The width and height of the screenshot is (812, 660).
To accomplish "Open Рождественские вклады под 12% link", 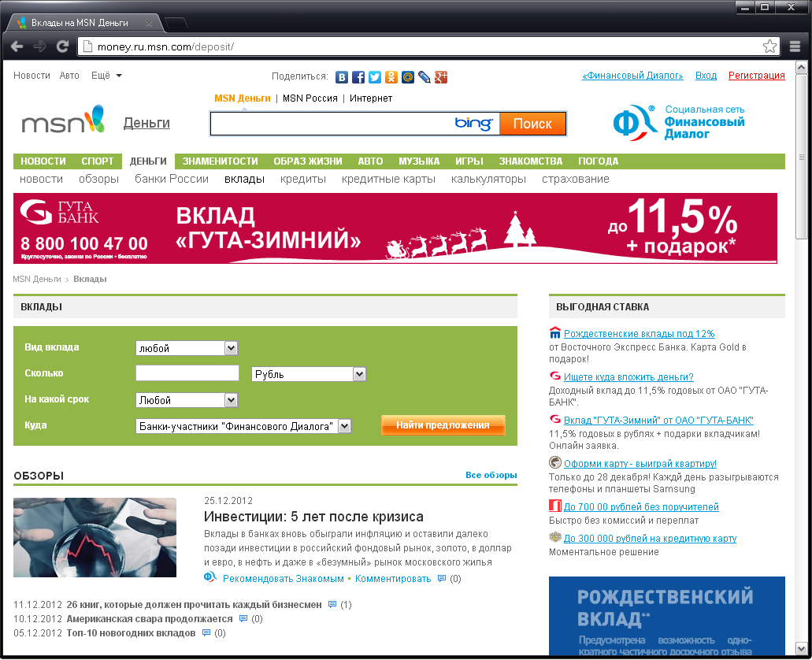I will click(x=639, y=334).
